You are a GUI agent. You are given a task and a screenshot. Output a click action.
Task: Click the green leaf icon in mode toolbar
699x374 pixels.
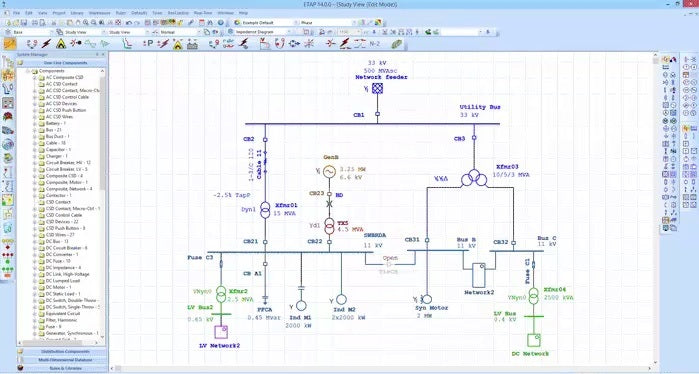pyautogui.click(x=396, y=44)
